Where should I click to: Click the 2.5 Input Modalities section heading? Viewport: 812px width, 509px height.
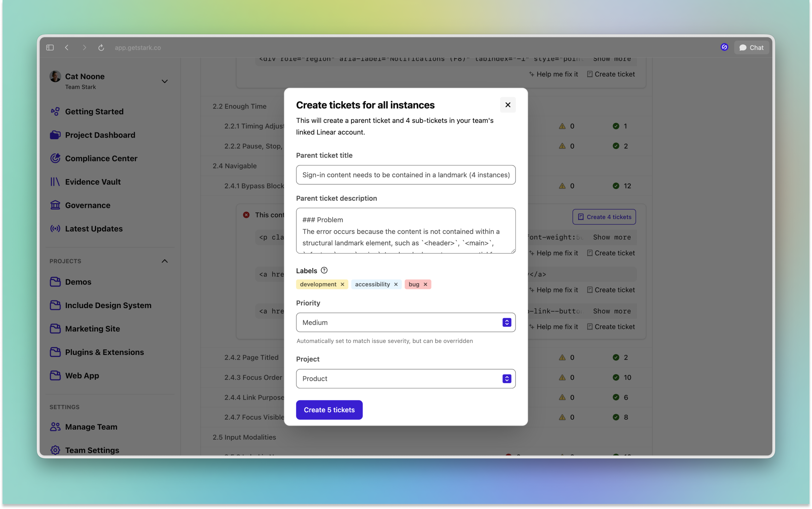tap(244, 437)
